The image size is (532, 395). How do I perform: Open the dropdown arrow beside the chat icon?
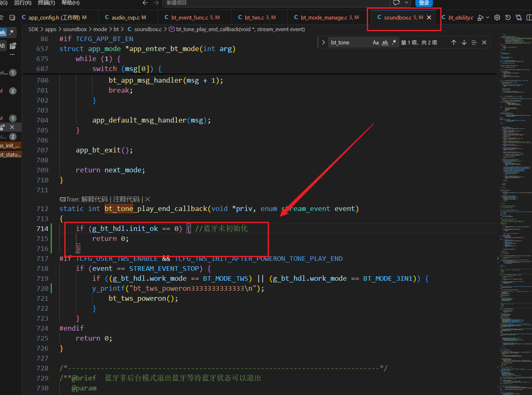coord(406,2)
